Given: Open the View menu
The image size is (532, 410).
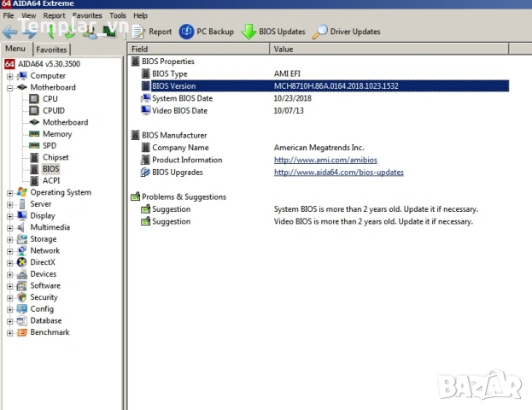Looking at the screenshot, I should pyautogui.click(x=28, y=15).
